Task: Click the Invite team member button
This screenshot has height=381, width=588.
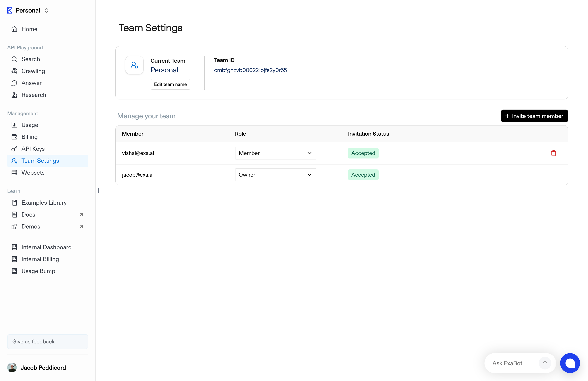Action: click(534, 116)
